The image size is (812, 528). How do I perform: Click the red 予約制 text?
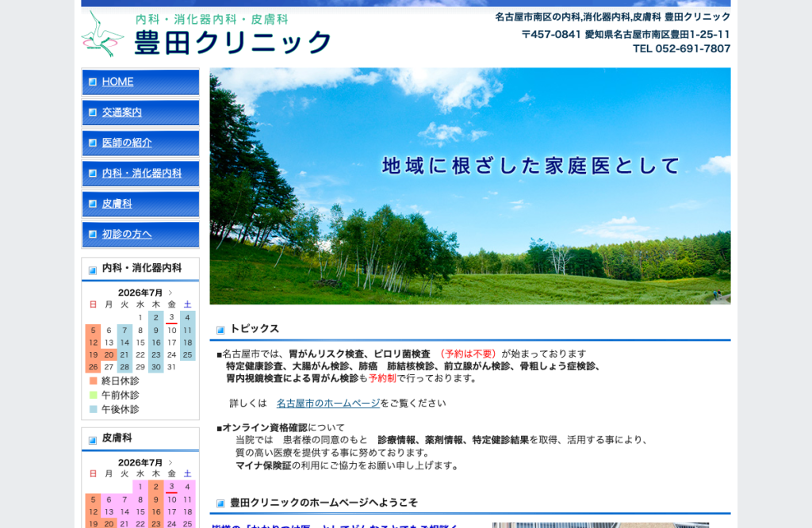click(382, 378)
